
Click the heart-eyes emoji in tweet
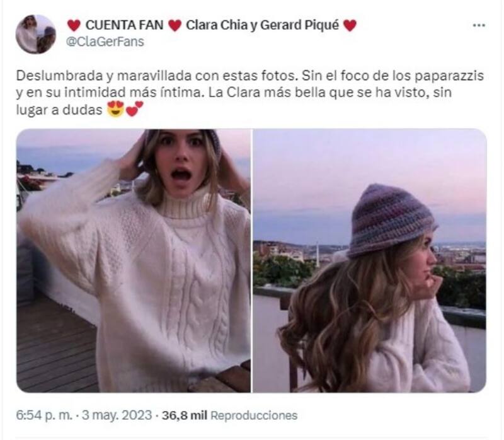click(116, 108)
